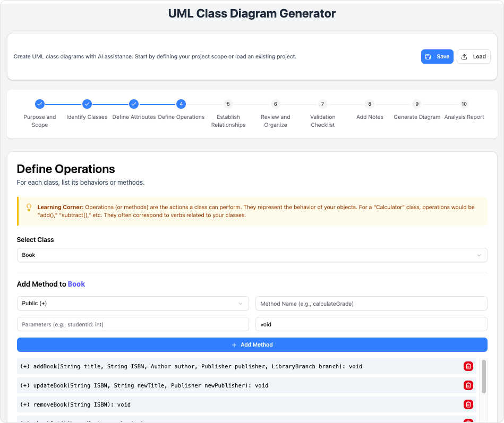
Task: Select the addBook method row text
Action: click(x=191, y=366)
